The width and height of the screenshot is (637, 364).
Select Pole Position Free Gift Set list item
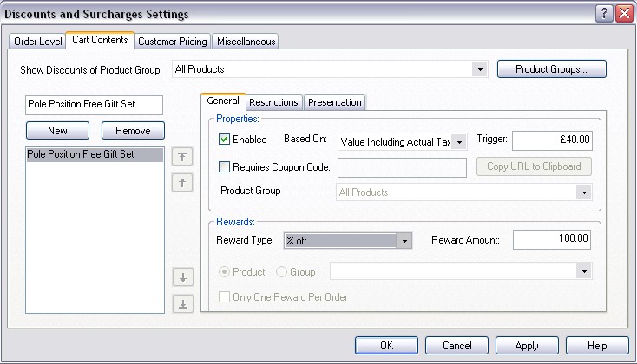pyautogui.click(x=94, y=155)
